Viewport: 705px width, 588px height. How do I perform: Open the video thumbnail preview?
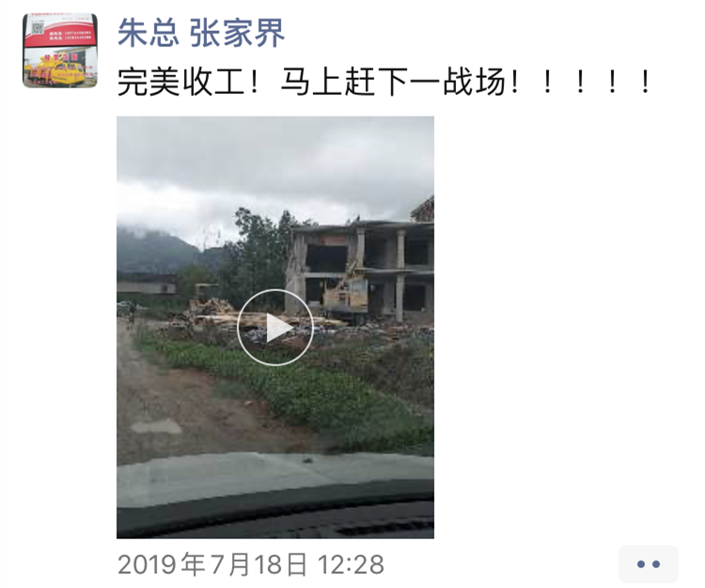click(275, 328)
